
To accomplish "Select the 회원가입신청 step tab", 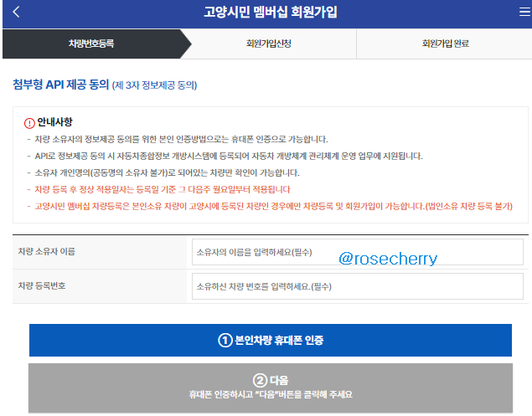I will 269,44.
